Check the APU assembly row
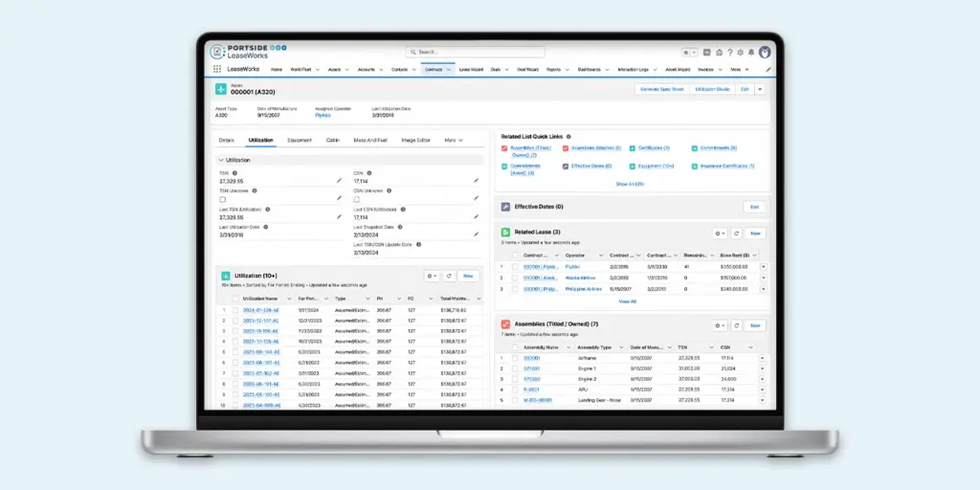 [x=515, y=390]
